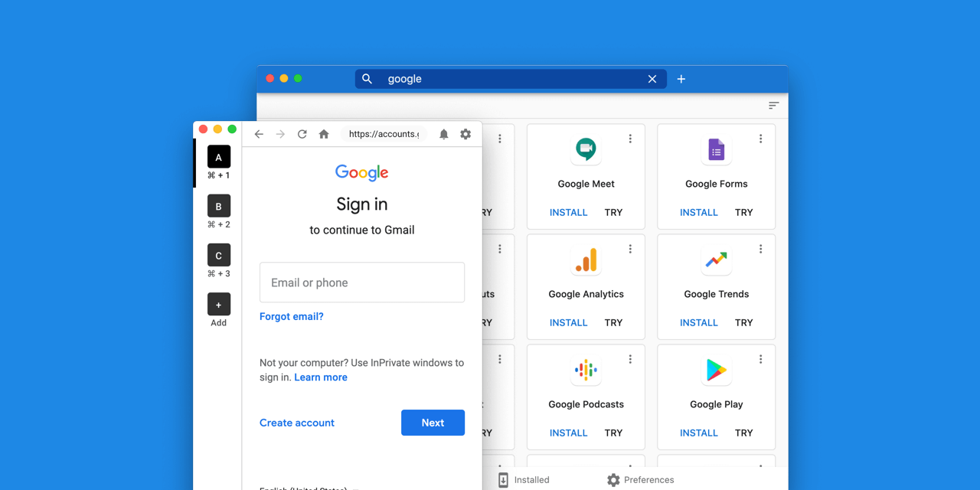This screenshot has height=490, width=980.
Task: Switch to workspace C in sidebar
Action: 219,255
